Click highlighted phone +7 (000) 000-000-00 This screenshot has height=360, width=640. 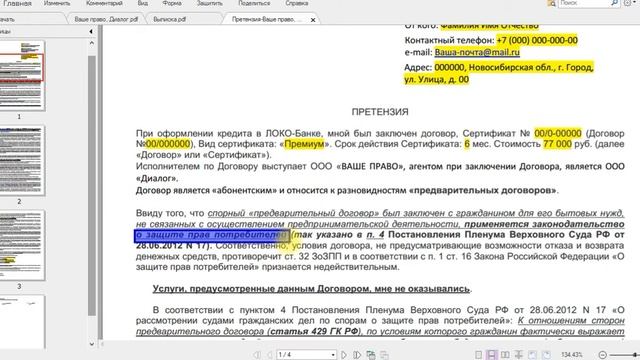tap(537, 40)
